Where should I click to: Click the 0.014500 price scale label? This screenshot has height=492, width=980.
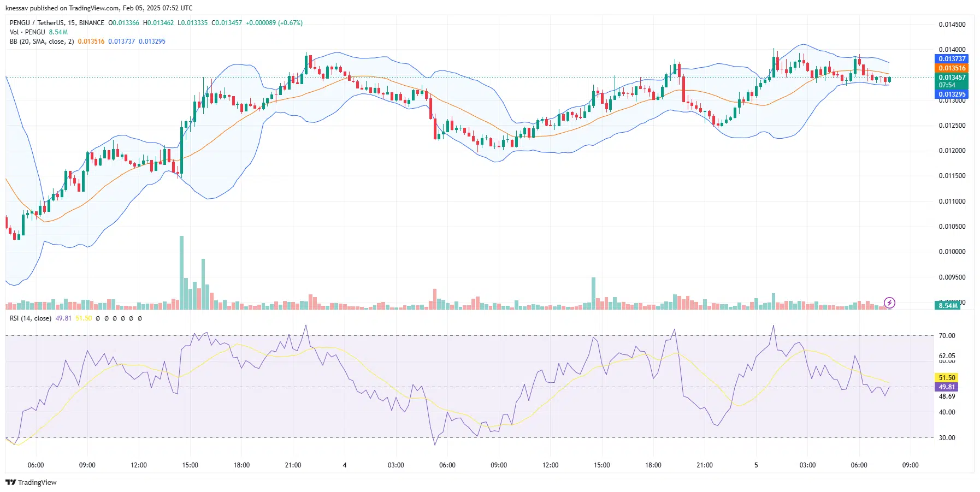(952, 25)
